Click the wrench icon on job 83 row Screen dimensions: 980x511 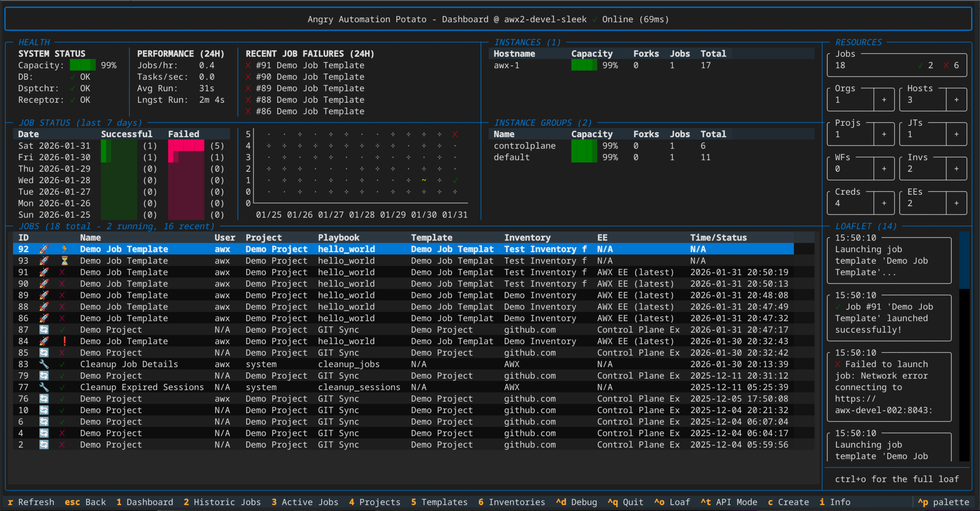(x=44, y=364)
